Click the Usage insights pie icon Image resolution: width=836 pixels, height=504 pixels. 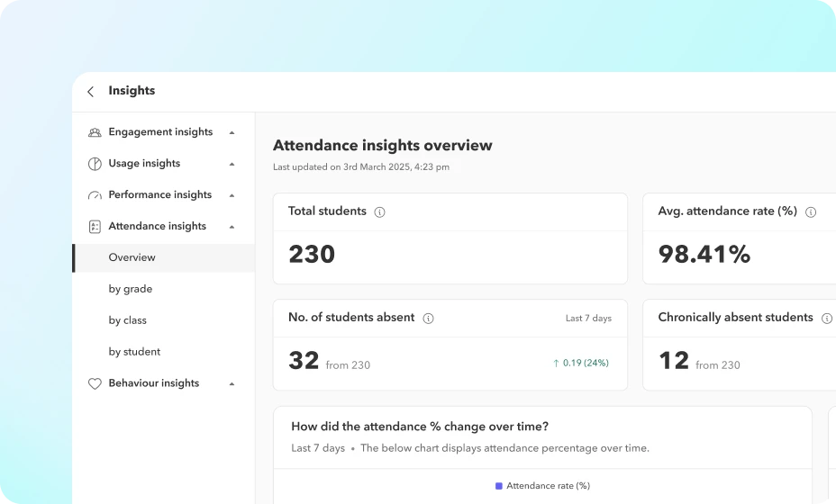[x=95, y=164]
